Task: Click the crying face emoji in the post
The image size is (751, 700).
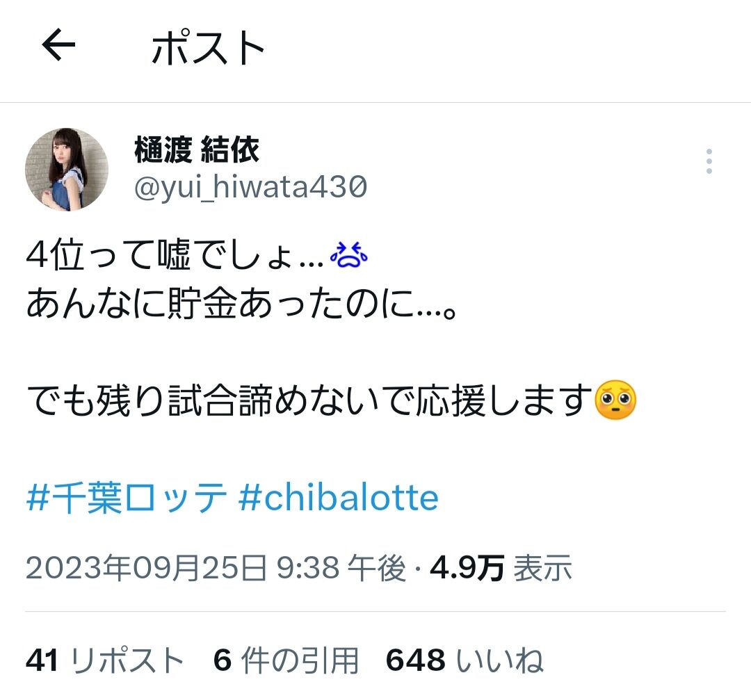Action: pyautogui.click(x=348, y=254)
